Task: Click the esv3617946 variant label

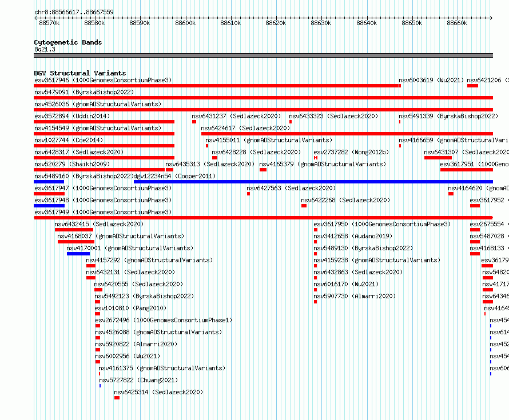Action: (x=103, y=80)
